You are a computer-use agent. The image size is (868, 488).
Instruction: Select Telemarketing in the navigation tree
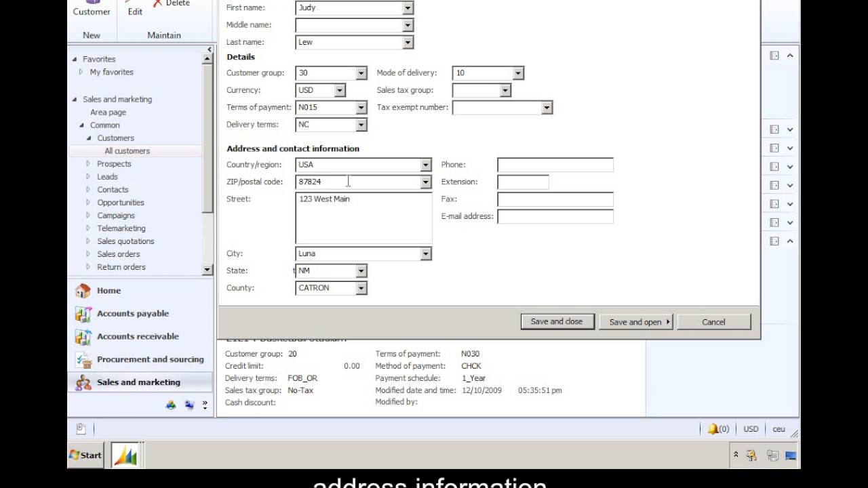(121, 228)
